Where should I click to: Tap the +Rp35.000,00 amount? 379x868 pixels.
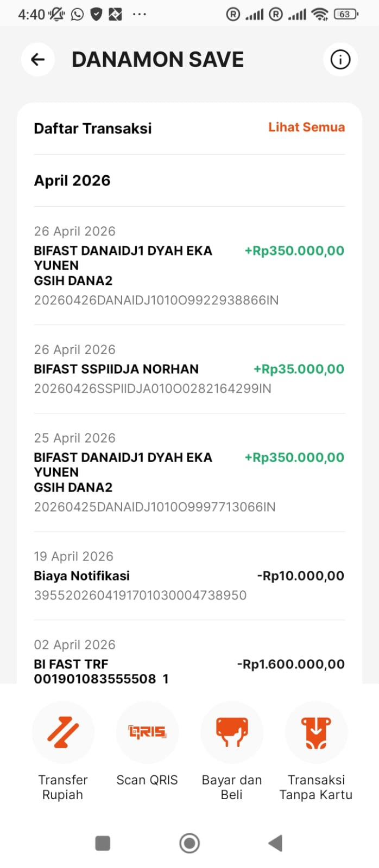click(x=299, y=369)
